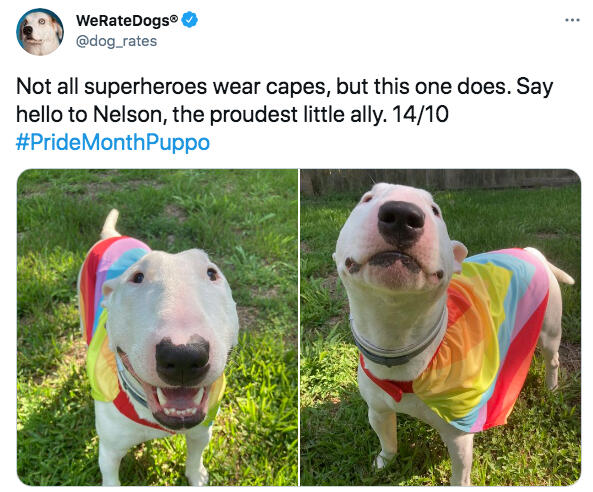Open the @dog_rates handle link
Viewport: 593px width, 492px height.
click(116, 41)
